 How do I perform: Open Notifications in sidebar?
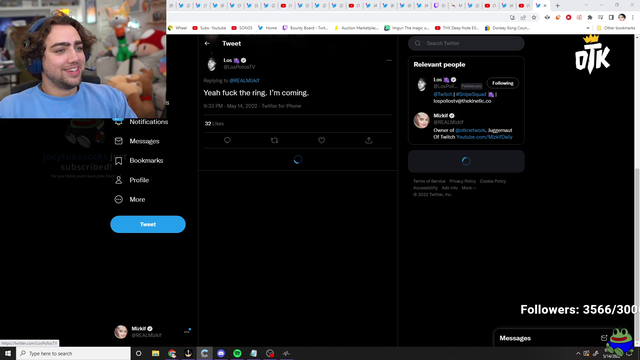coord(141,122)
